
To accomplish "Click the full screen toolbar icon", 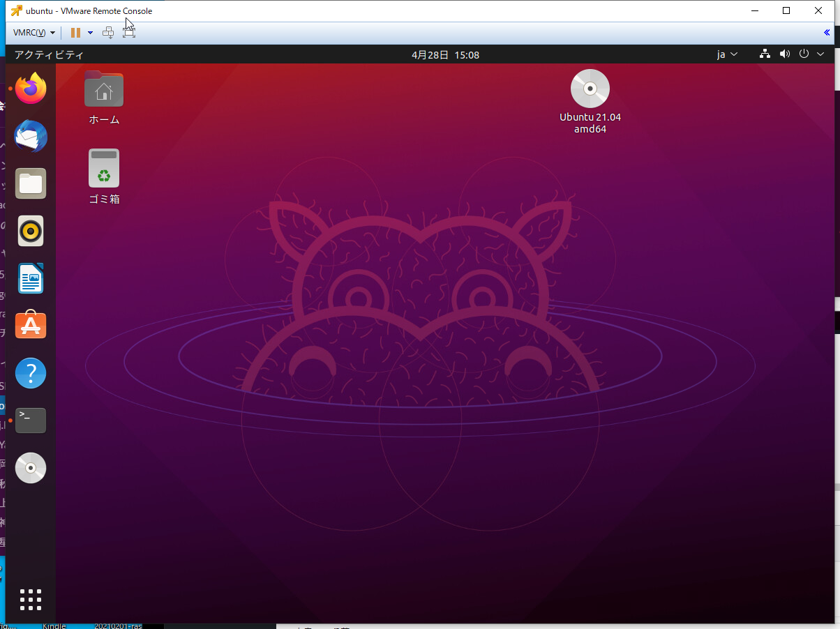I will click(x=128, y=33).
